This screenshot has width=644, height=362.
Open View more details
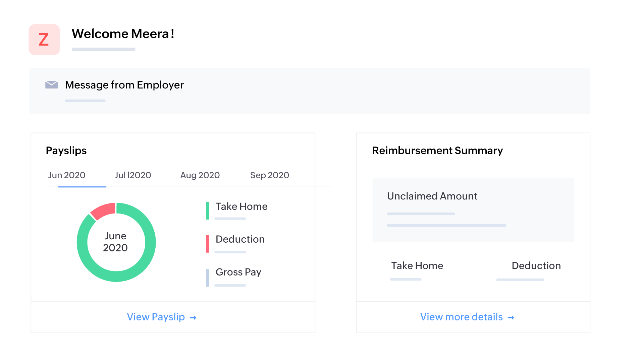pyautogui.click(x=461, y=317)
